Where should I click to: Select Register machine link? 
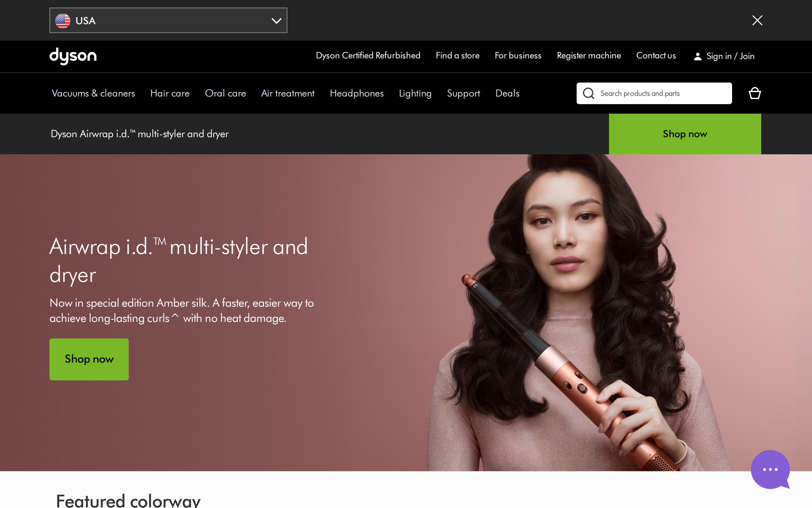click(588, 56)
